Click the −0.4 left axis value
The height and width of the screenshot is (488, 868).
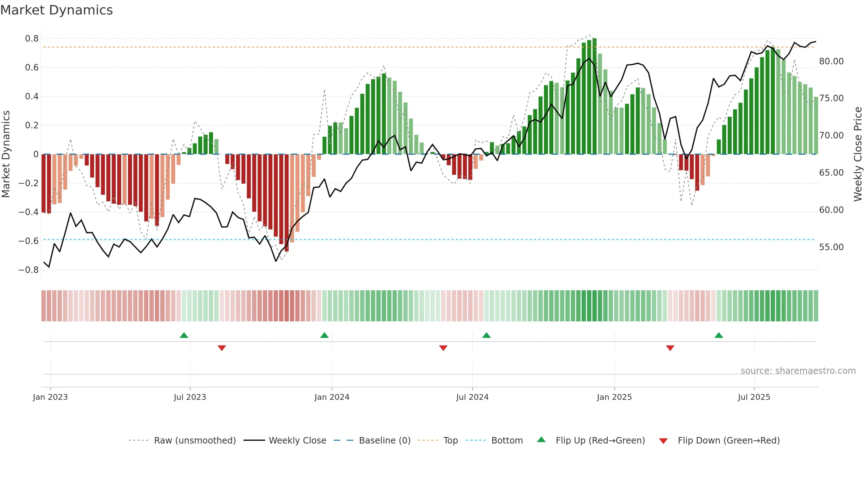pos(29,212)
